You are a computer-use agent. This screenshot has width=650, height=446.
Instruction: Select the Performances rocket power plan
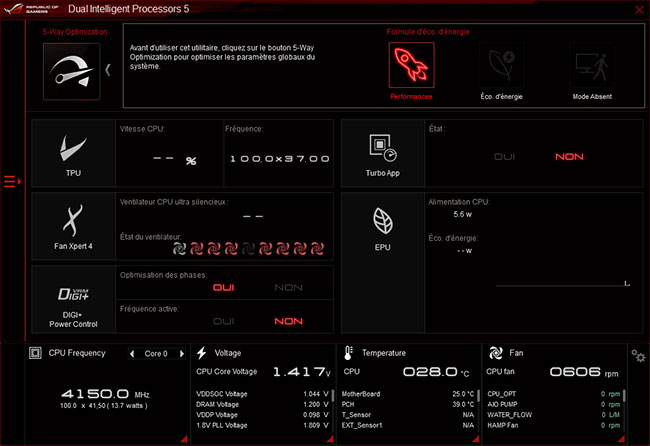tap(411, 67)
